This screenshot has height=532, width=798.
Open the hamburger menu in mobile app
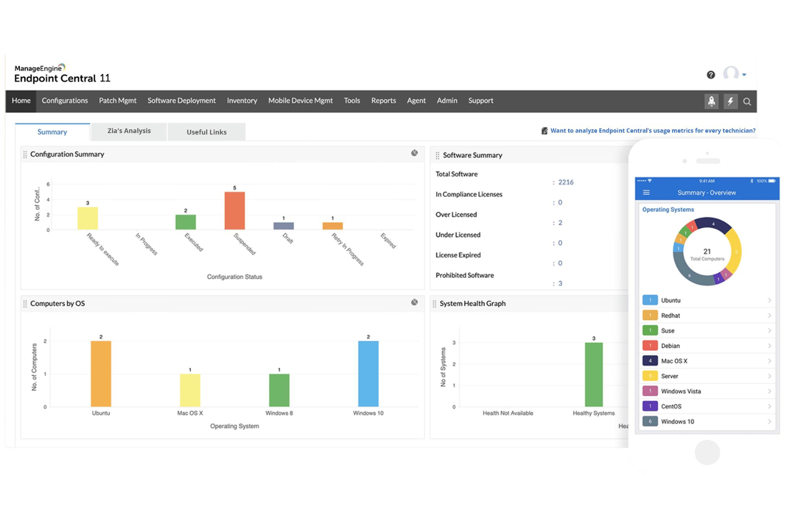coord(646,192)
